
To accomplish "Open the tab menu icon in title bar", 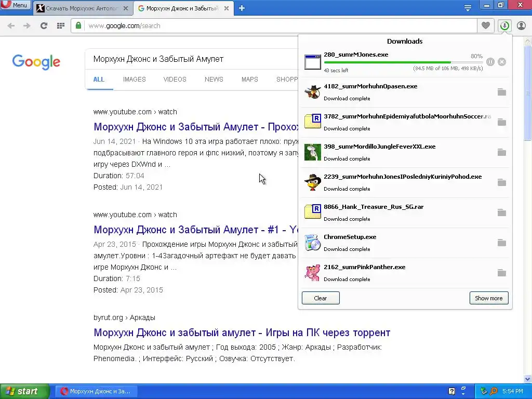I will [468, 8].
